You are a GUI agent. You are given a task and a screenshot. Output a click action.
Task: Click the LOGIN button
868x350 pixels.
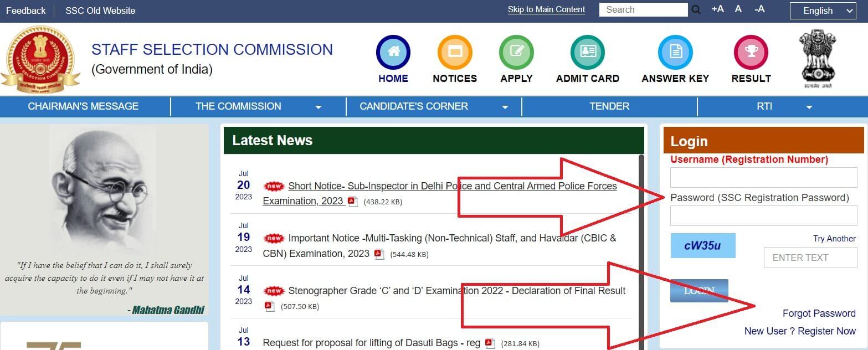pyautogui.click(x=699, y=291)
